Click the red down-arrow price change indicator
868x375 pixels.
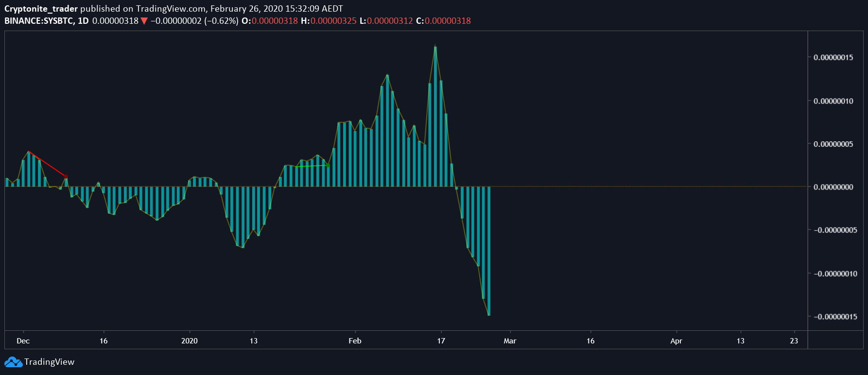pyautogui.click(x=144, y=21)
